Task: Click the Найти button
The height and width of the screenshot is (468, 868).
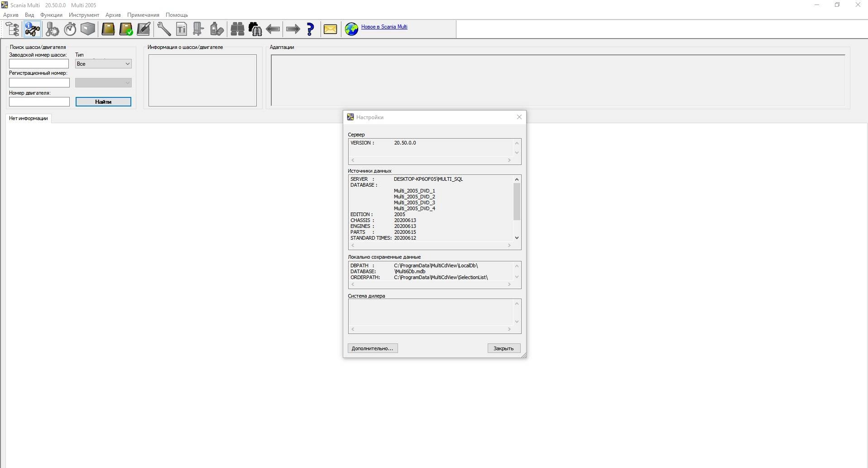Action: pyautogui.click(x=103, y=101)
